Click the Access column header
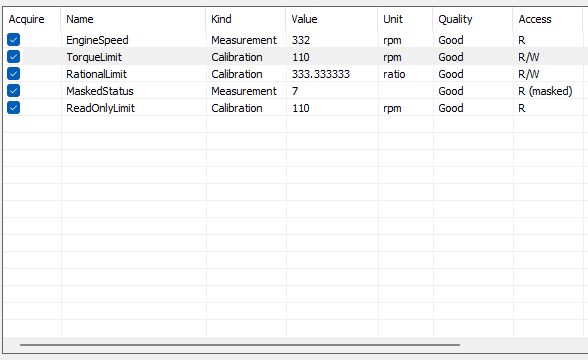 tap(548, 19)
